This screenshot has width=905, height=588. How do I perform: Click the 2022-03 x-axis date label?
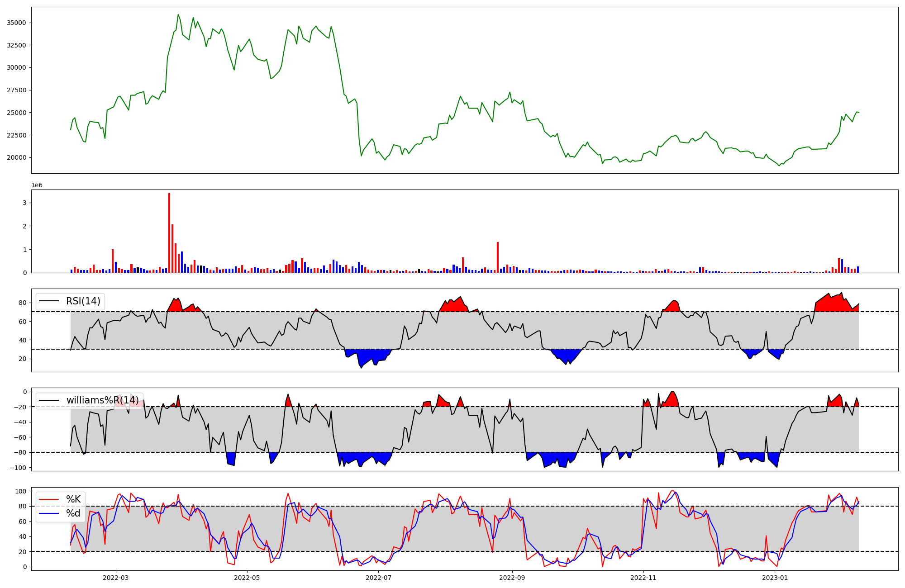(x=116, y=578)
